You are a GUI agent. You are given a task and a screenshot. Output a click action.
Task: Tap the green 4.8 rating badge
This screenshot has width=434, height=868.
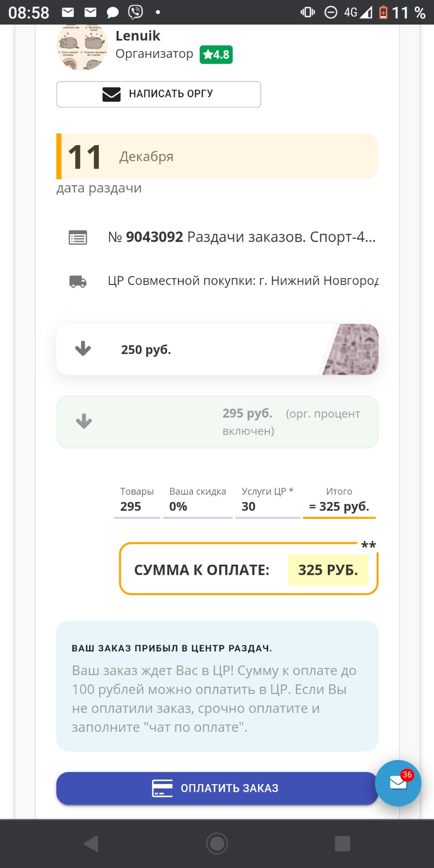(x=216, y=54)
